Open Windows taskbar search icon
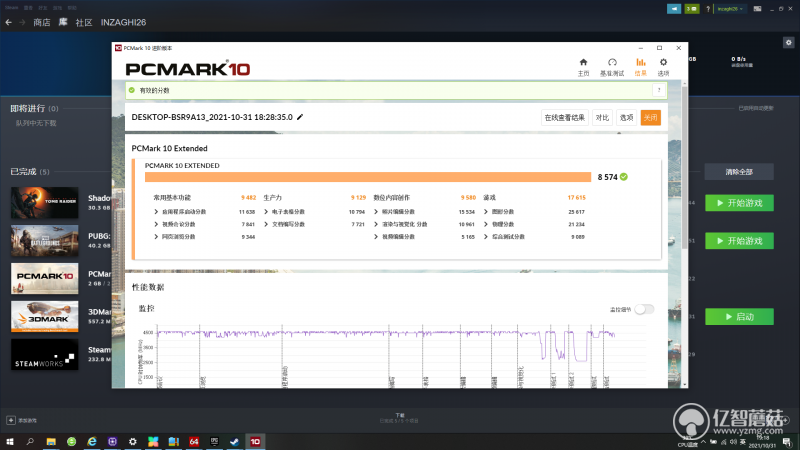The height and width of the screenshot is (450, 800). click(30, 442)
